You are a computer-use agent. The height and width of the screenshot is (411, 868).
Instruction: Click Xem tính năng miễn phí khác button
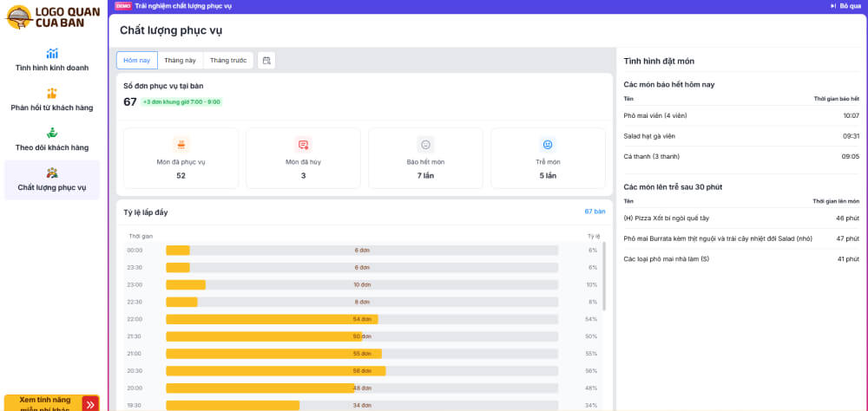click(43, 403)
